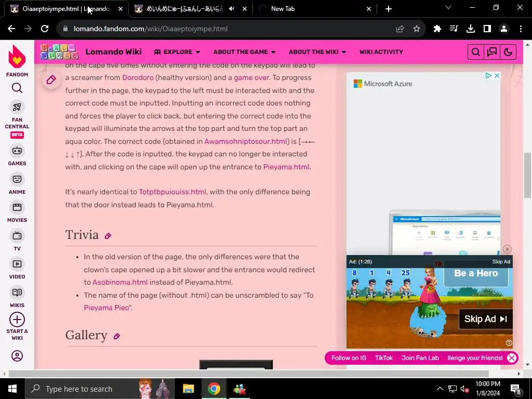
Task: Open the Windows Start menu
Action: 12,389
